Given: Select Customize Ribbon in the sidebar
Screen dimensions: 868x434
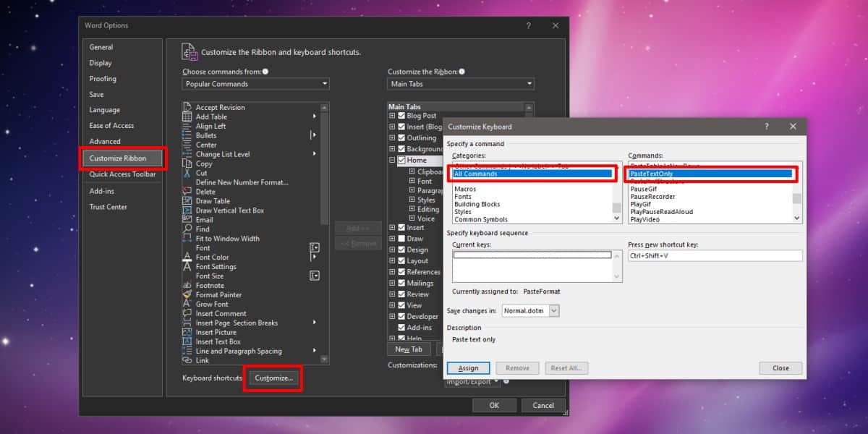Looking at the screenshot, I should tap(119, 158).
